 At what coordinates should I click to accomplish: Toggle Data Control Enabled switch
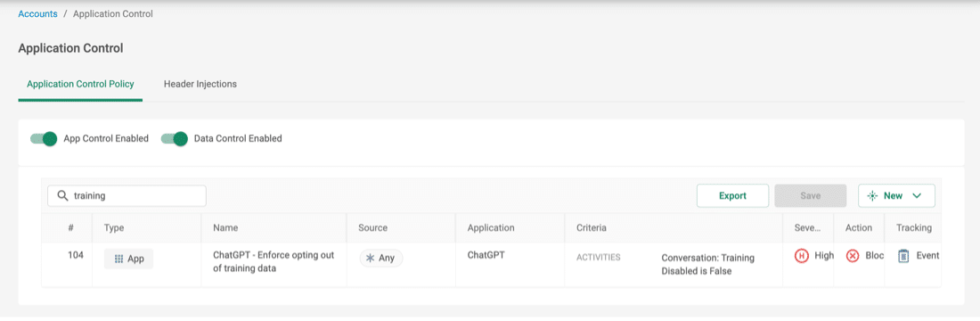[x=175, y=139]
